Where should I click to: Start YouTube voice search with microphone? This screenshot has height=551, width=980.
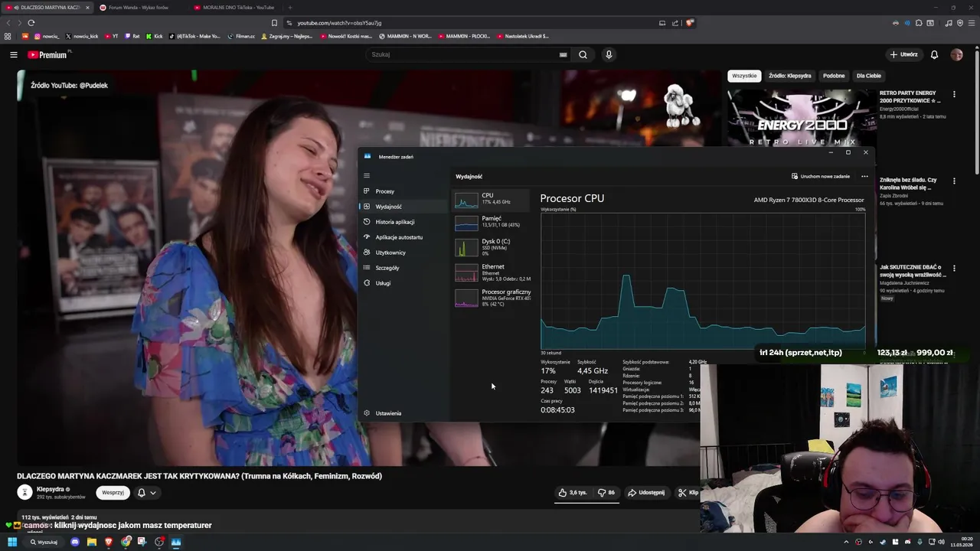click(609, 54)
